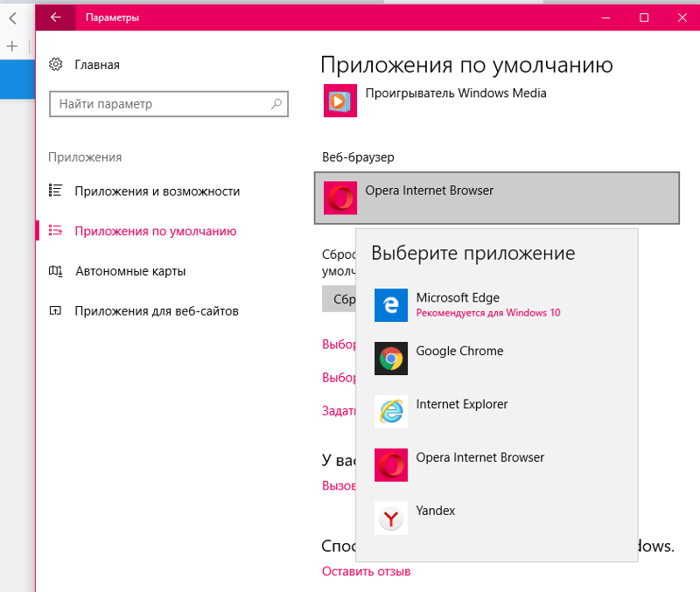Open Автономные карты section
The image size is (700, 592).
130,271
